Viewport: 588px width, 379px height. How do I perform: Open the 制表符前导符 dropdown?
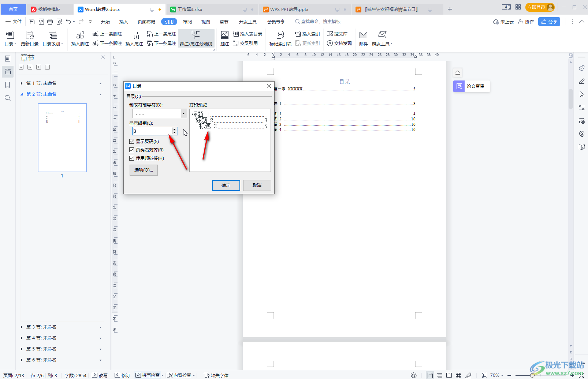[184, 113]
